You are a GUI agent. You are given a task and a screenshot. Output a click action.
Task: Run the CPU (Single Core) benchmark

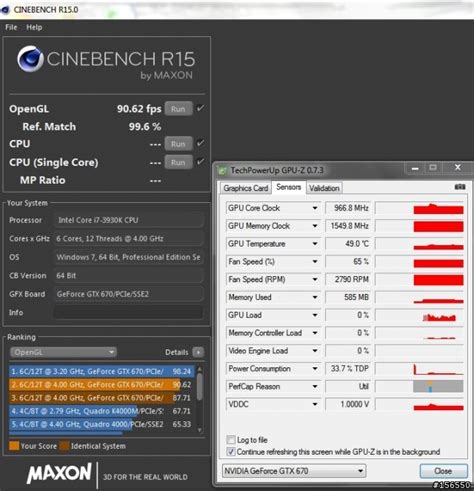point(178,162)
